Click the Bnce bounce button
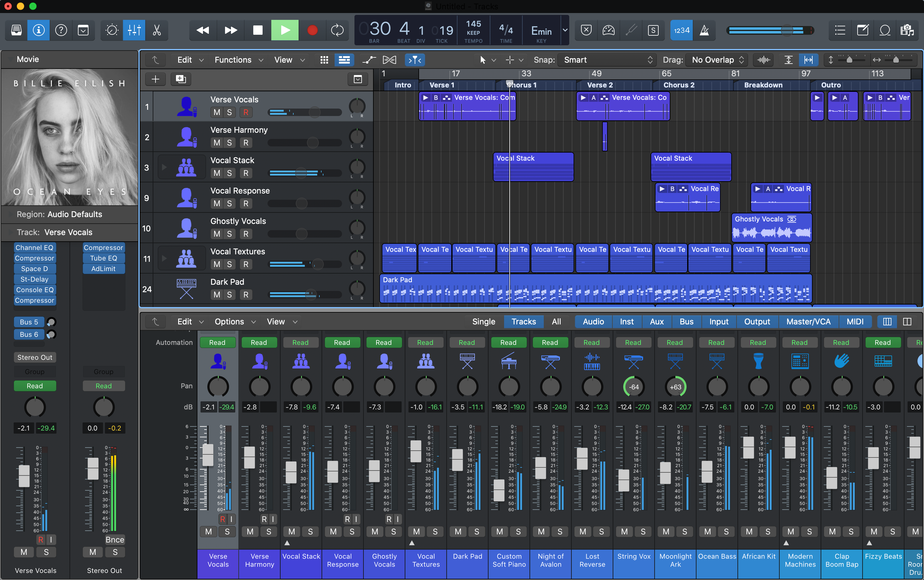Image resolution: width=924 pixels, height=580 pixels. click(115, 540)
